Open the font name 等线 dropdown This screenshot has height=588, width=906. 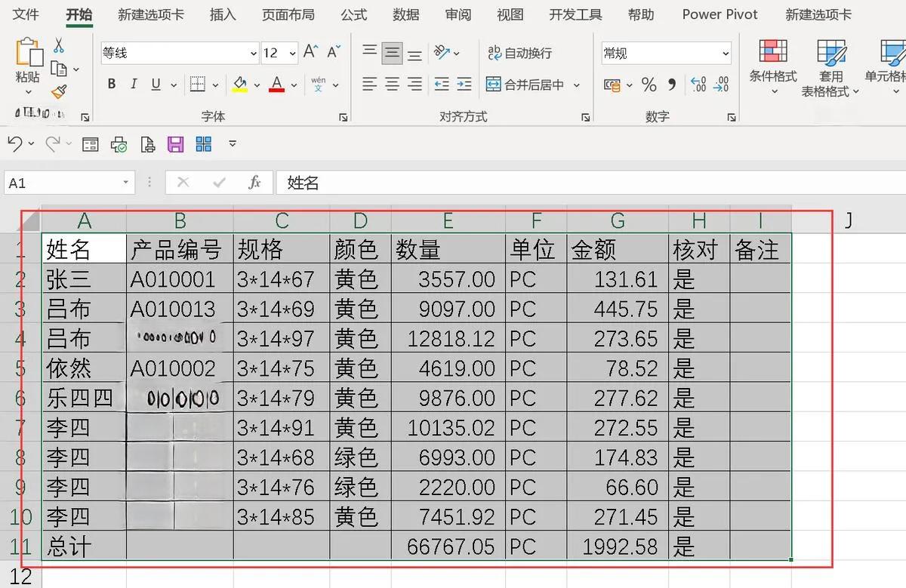pos(254,53)
